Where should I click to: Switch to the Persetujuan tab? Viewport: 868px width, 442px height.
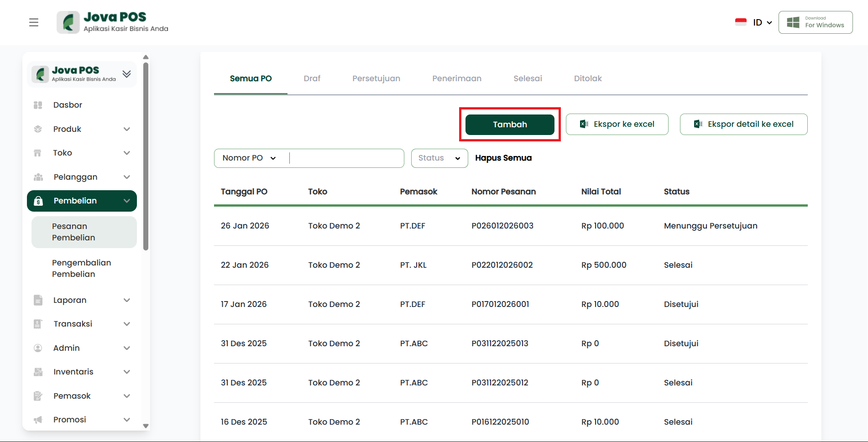pyautogui.click(x=376, y=78)
